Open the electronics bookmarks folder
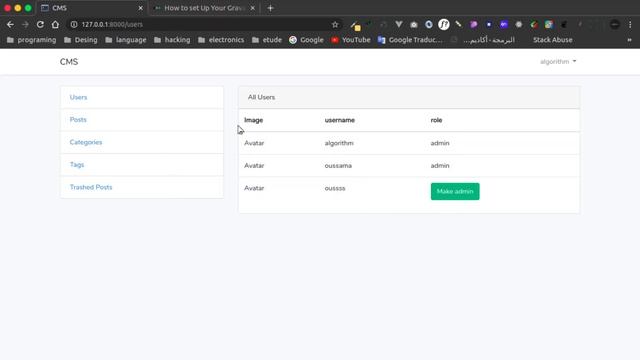Screen dimensions: 640x360 (221, 40)
